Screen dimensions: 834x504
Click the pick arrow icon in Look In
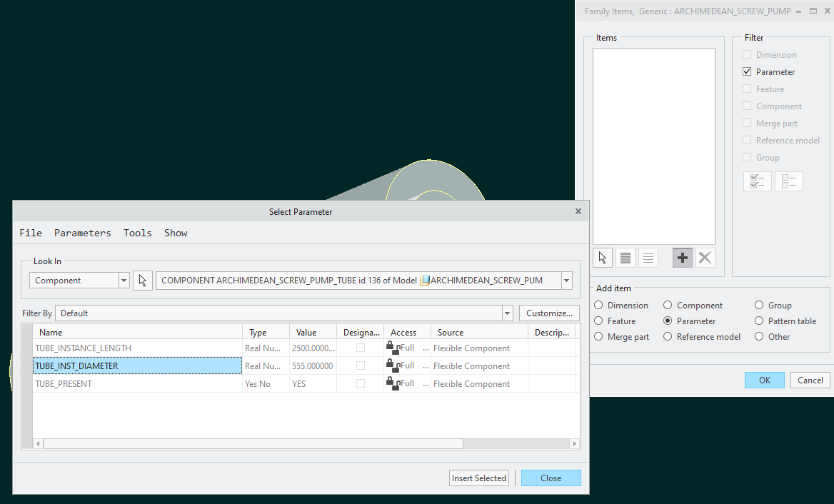143,281
